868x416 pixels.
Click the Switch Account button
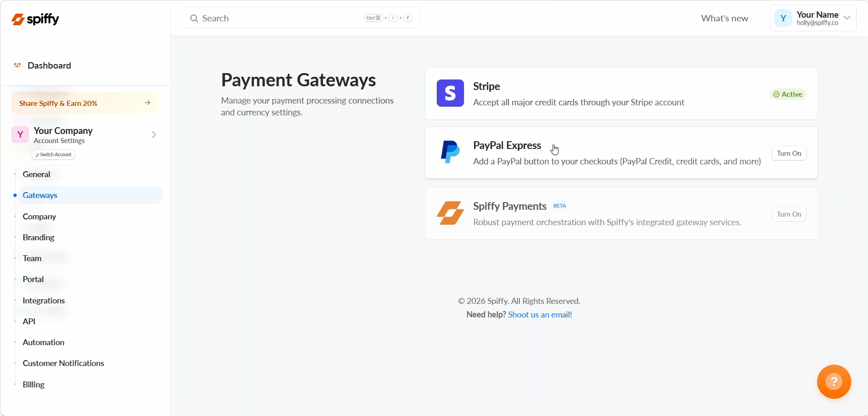click(54, 154)
